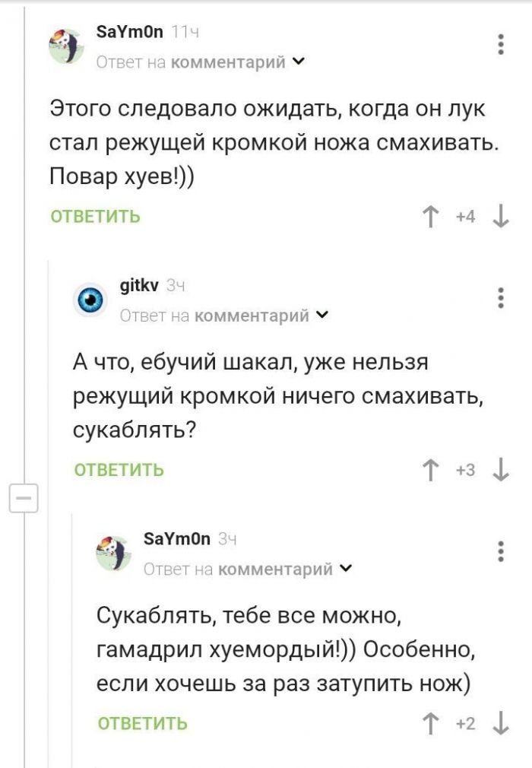The image size is (532, 768).
Task: Downvote the comment with +4 rating
Action: pos(500,217)
